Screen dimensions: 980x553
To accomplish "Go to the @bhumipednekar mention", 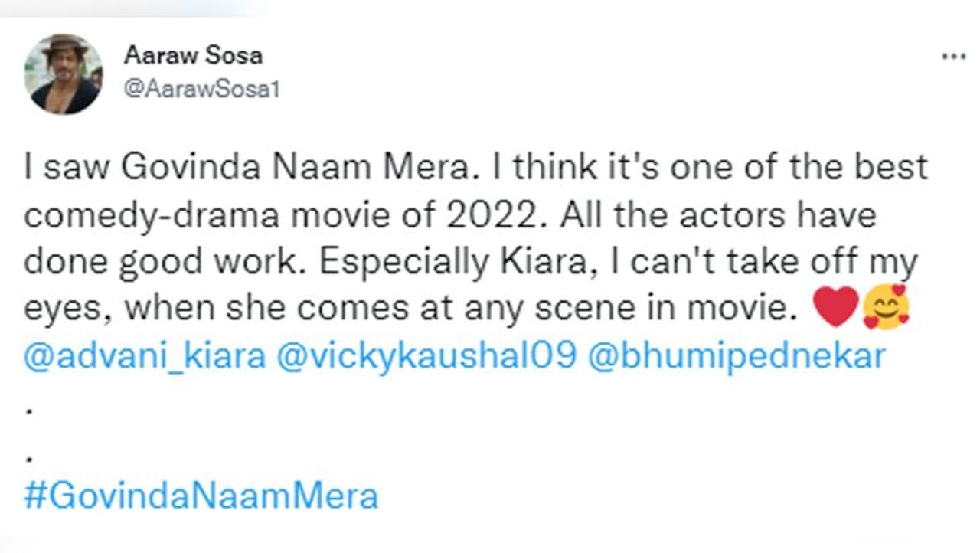I will coord(737,357).
